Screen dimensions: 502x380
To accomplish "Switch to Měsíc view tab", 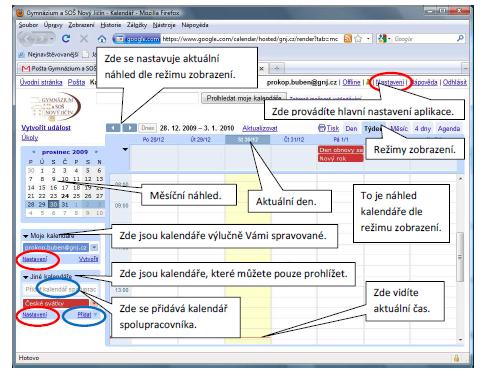I will click(x=399, y=129).
